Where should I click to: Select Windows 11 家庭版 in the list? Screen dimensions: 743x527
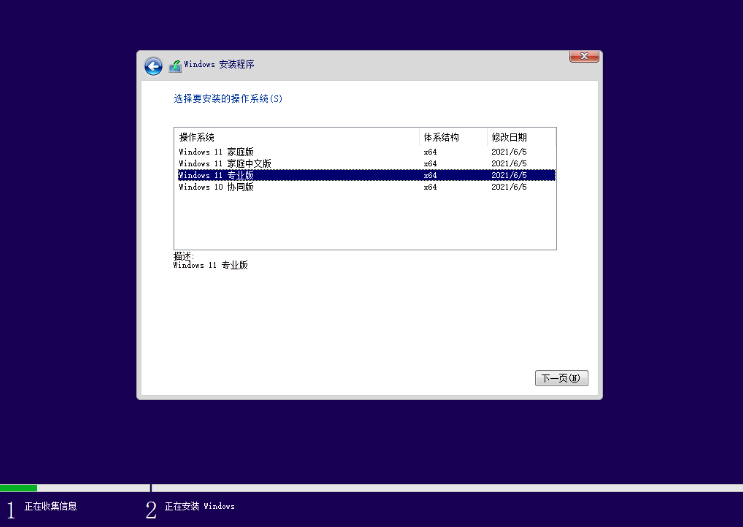[216, 151]
